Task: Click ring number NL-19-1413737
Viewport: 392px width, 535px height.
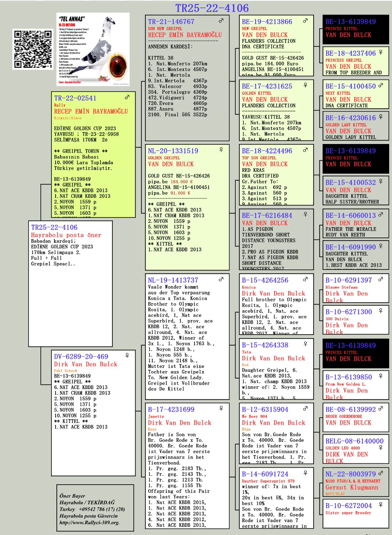Action: pos(173,280)
